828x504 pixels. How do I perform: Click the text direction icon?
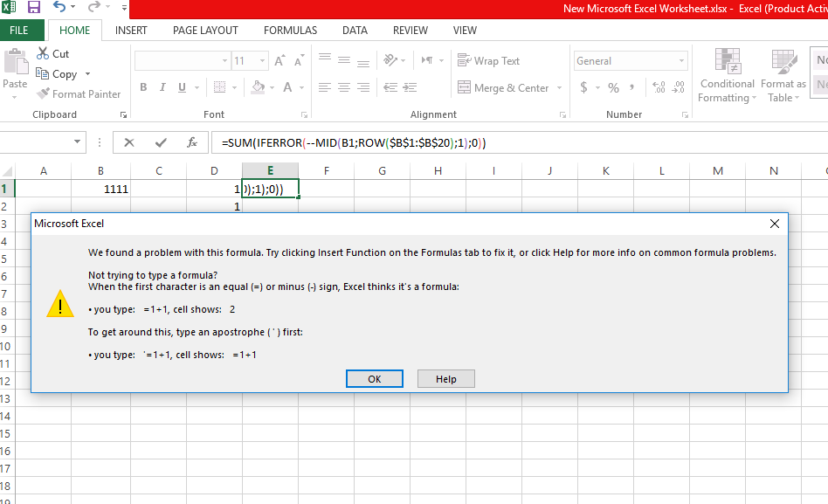pos(427,60)
